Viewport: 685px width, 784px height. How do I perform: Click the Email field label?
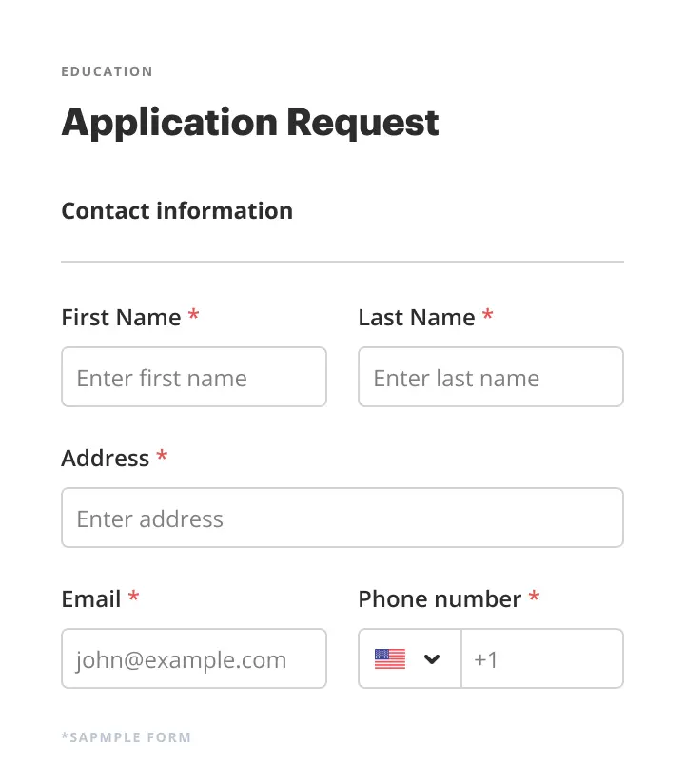tap(90, 599)
